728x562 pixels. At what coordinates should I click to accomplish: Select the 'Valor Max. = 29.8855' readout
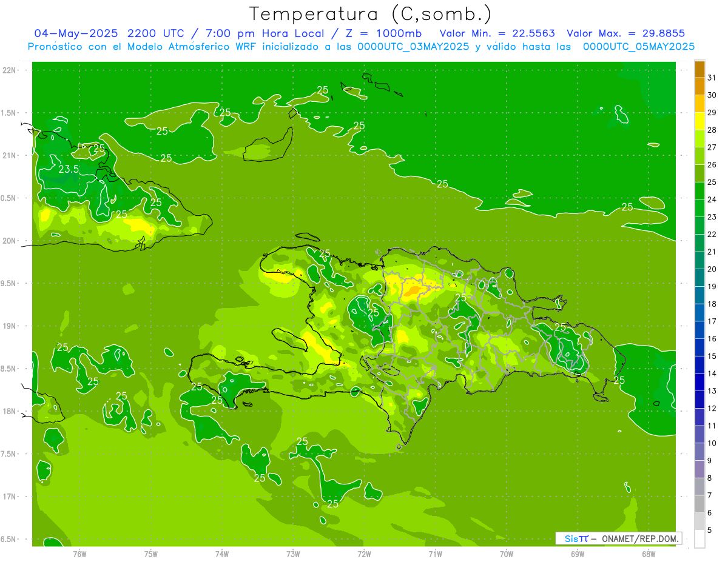click(x=627, y=33)
